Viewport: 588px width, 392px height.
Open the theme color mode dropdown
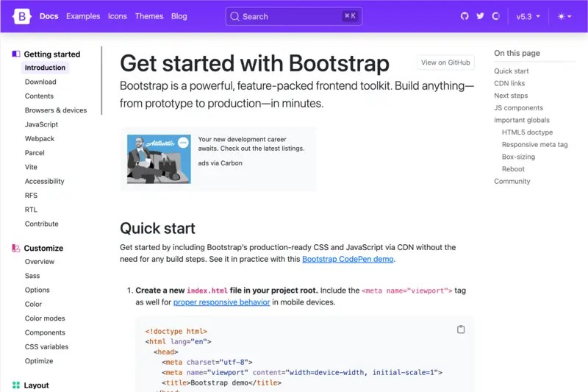click(x=564, y=16)
